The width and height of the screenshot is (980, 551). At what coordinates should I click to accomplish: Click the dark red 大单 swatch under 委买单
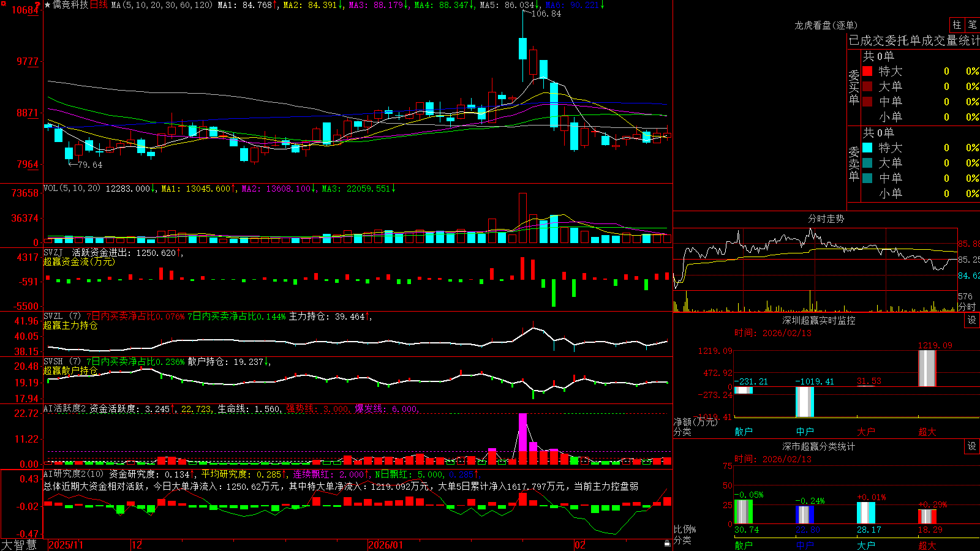tap(867, 86)
